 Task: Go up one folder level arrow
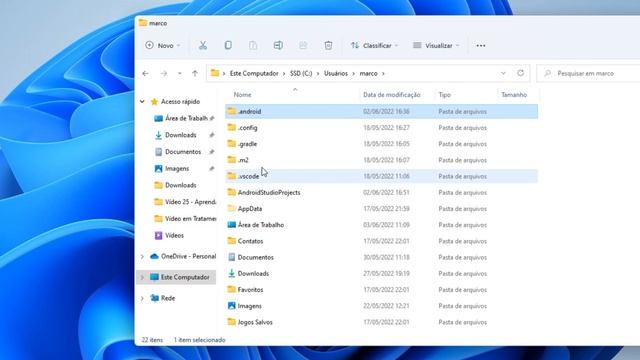click(x=195, y=73)
